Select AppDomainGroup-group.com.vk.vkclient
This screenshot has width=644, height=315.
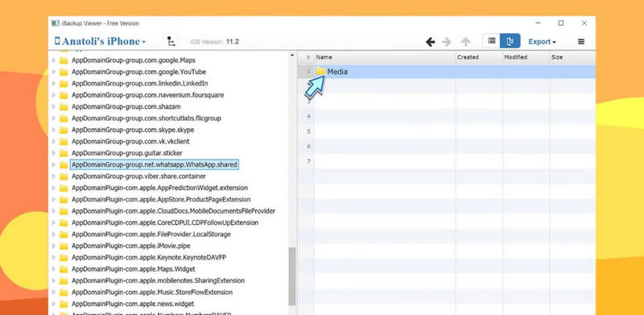[130, 142]
